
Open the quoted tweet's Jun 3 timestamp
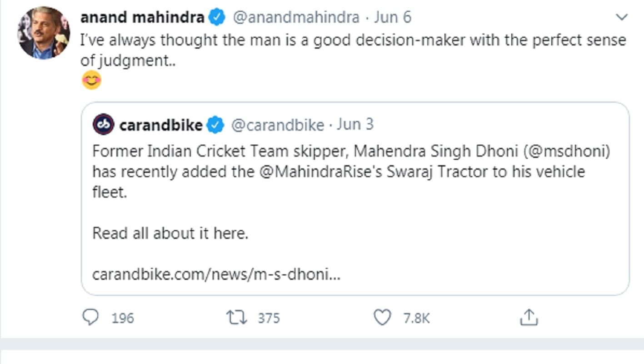(x=355, y=125)
